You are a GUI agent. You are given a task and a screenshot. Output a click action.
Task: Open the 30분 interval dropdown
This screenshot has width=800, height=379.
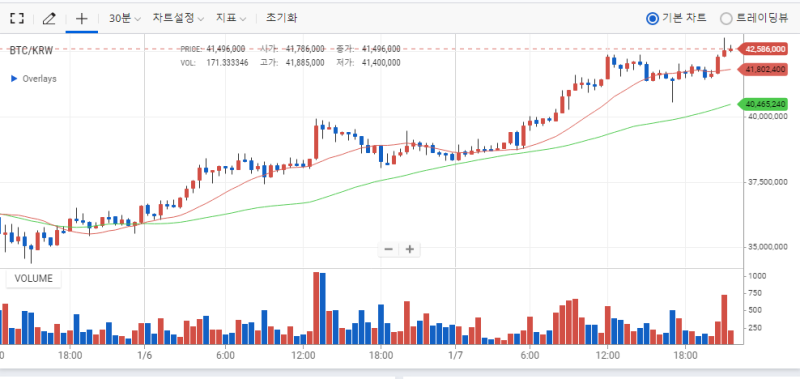point(124,18)
